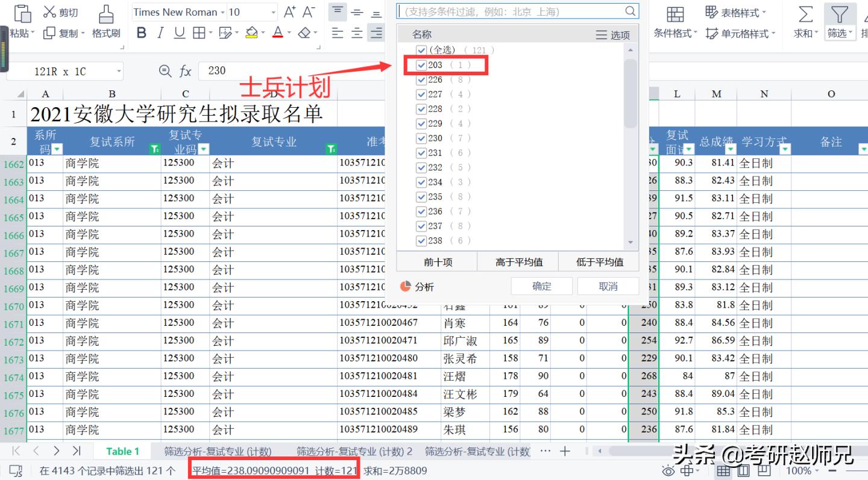This screenshot has height=480, width=868.
Task: Open the 复试系所 column filter dropdown
Action: (x=155, y=149)
